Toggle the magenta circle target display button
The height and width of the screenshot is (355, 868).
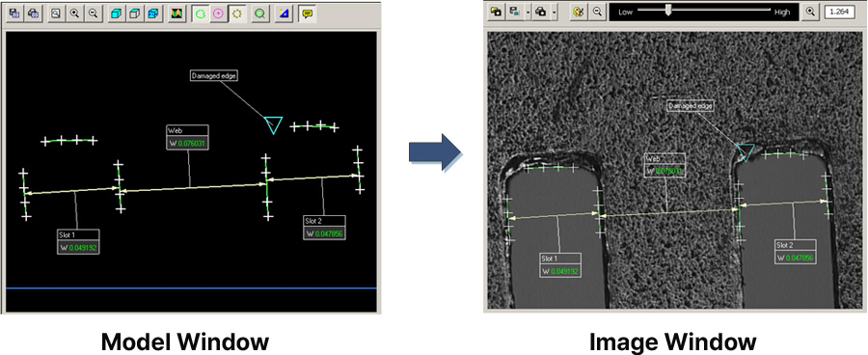pos(218,14)
